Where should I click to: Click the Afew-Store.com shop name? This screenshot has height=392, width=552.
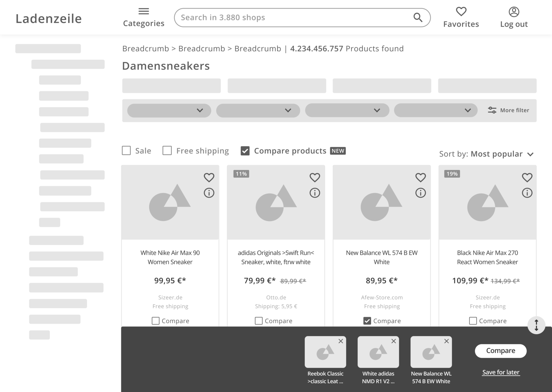(382, 297)
